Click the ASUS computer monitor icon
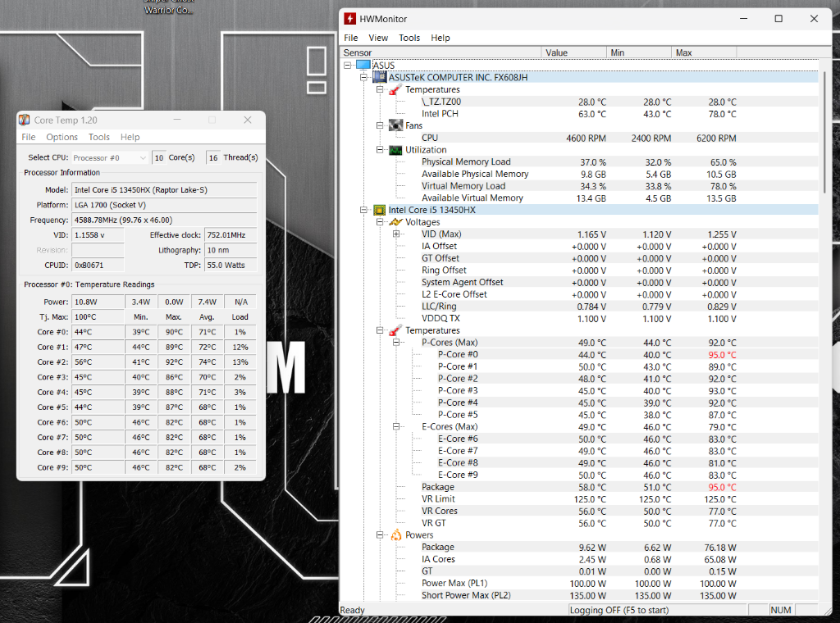Viewport: 840px width, 623px height. coord(363,66)
